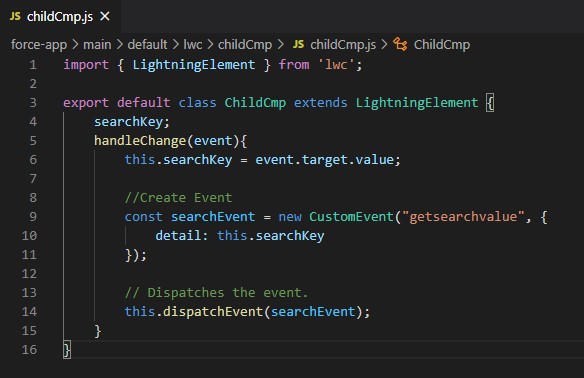The width and height of the screenshot is (584, 378).
Task: Click the JS file icon on the tab
Action: pyautogui.click(x=15, y=16)
